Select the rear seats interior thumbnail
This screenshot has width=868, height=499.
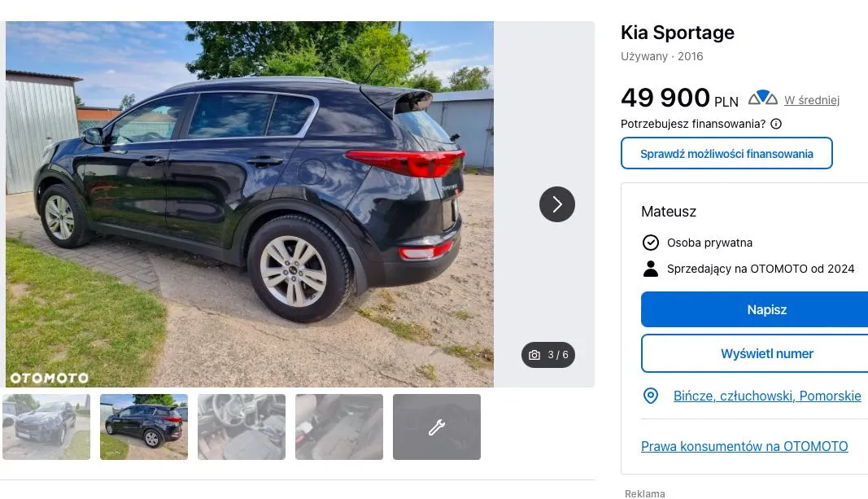(x=338, y=427)
